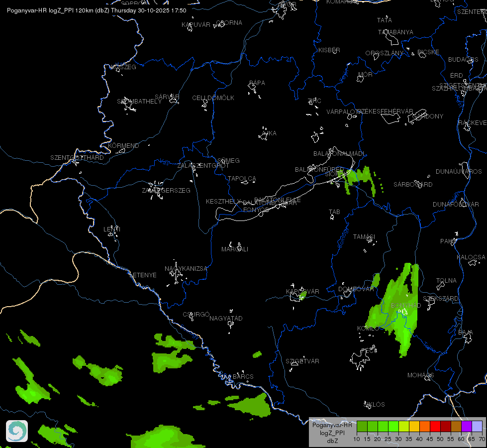Viewport: 487px width, 448px height.
Task: Click the LENTI town label
Action: (112, 229)
